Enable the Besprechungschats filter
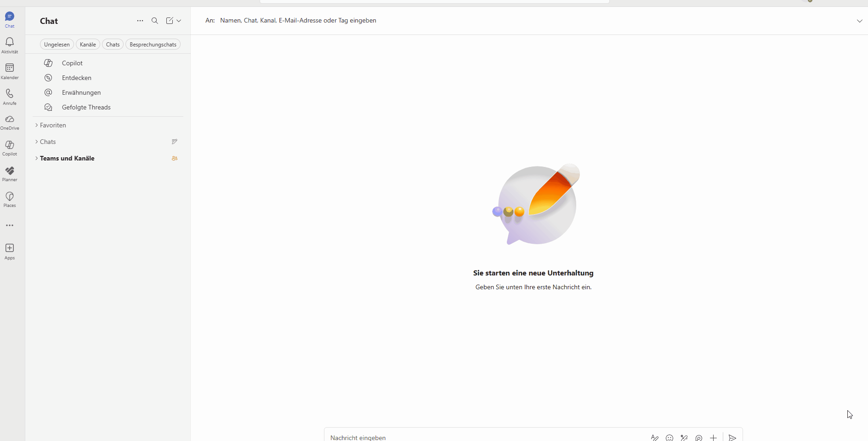The image size is (868, 441). 153,45
